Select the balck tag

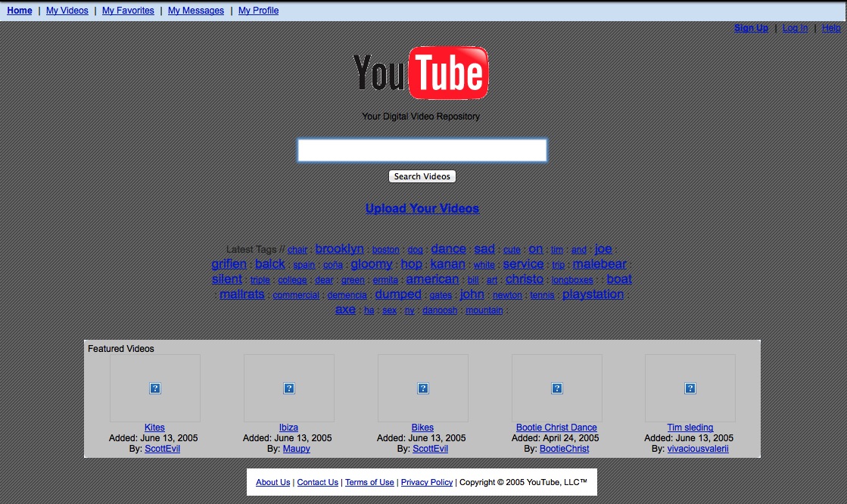pos(269,263)
